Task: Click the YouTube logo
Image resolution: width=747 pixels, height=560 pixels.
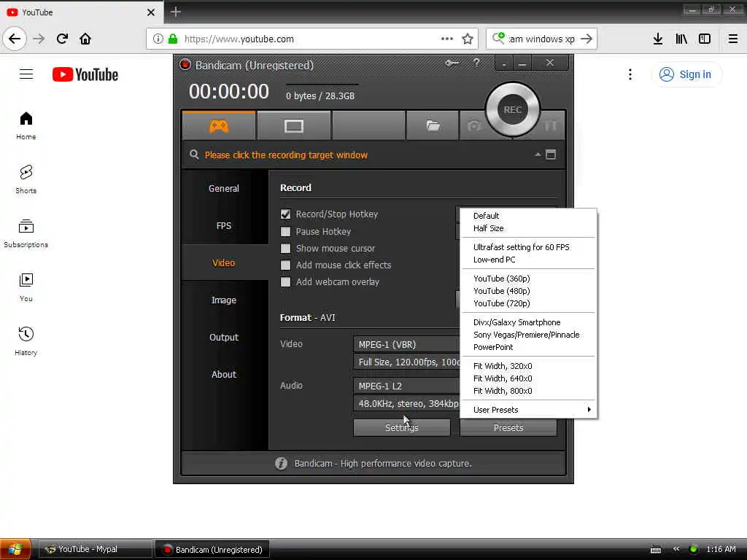Action: pyautogui.click(x=85, y=74)
